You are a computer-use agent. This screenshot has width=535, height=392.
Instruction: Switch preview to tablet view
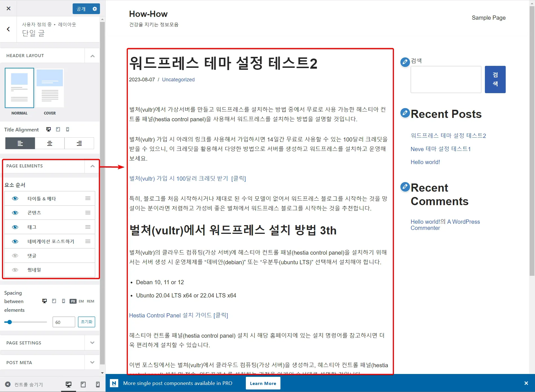(x=83, y=384)
